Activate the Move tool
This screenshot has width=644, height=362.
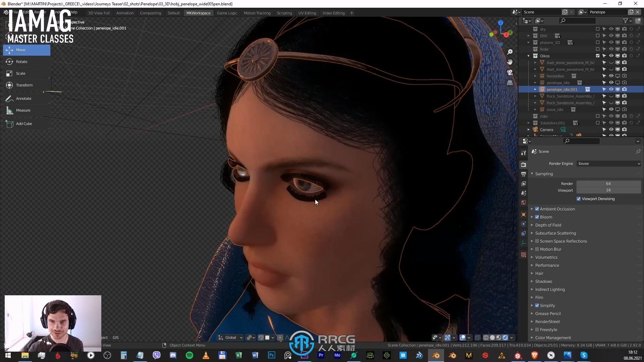click(x=26, y=50)
